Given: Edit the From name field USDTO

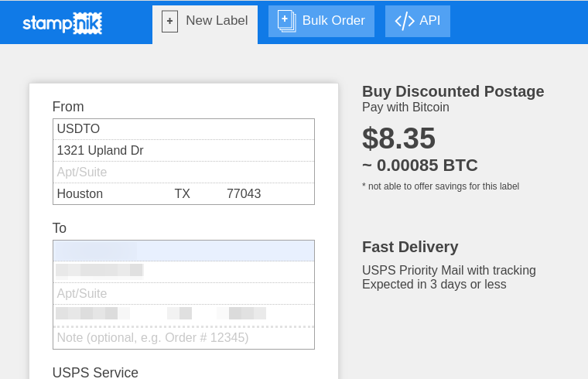Looking at the screenshot, I should (184, 129).
